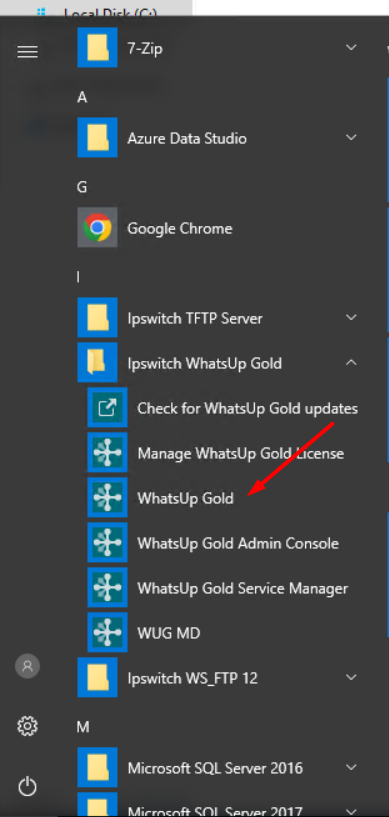This screenshot has width=389, height=817.
Task: Open the user account icon
Action: [28, 666]
